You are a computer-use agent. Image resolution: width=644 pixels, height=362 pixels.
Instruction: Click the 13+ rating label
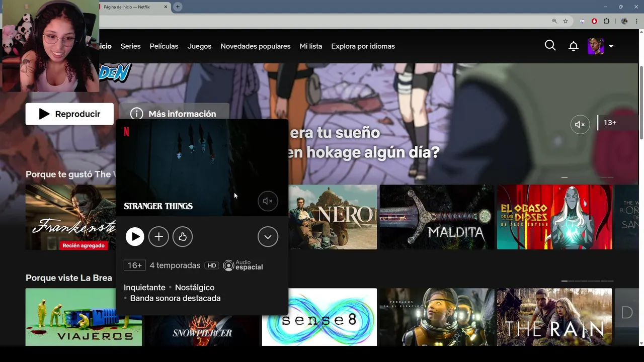pyautogui.click(x=610, y=123)
